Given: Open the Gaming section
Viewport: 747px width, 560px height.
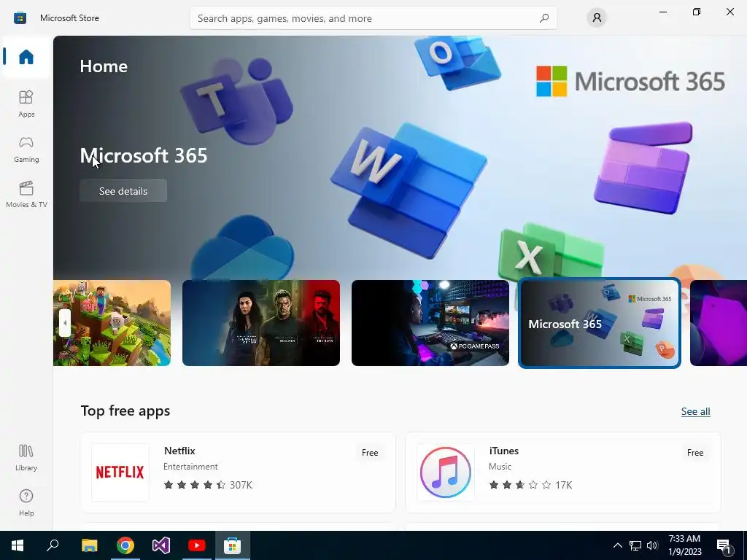Looking at the screenshot, I should click(26, 149).
